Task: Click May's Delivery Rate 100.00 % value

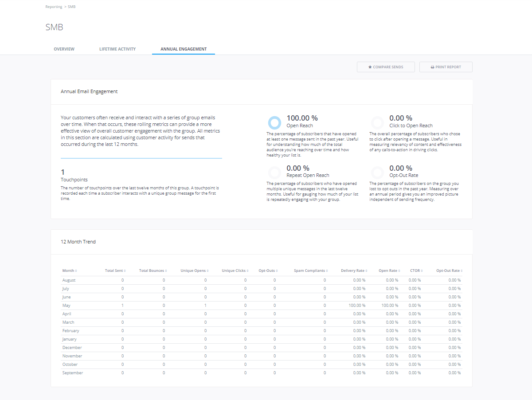Action: point(357,306)
